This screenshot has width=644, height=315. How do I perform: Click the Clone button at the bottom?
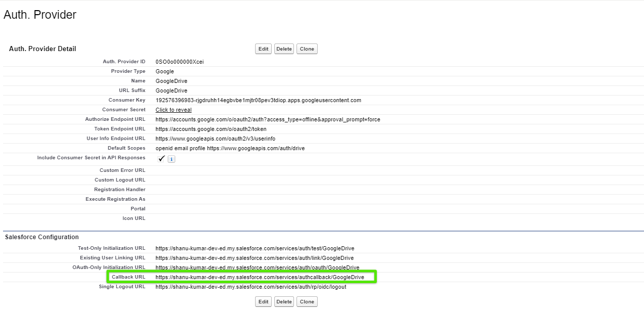point(307,301)
